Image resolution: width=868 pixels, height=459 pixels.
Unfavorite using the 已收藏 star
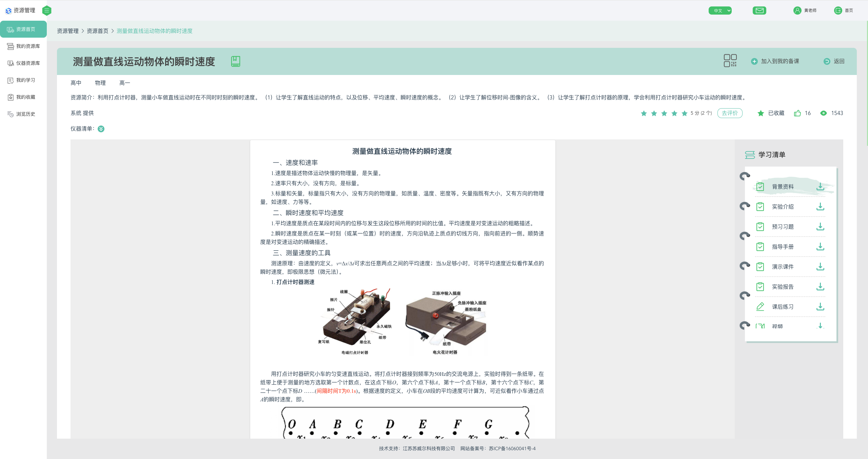coord(761,113)
